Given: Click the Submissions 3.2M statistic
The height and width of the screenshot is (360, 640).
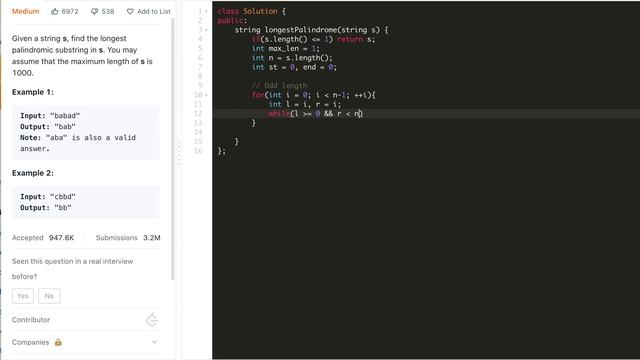Looking at the screenshot, I should pyautogui.click(x=128, y=238).
